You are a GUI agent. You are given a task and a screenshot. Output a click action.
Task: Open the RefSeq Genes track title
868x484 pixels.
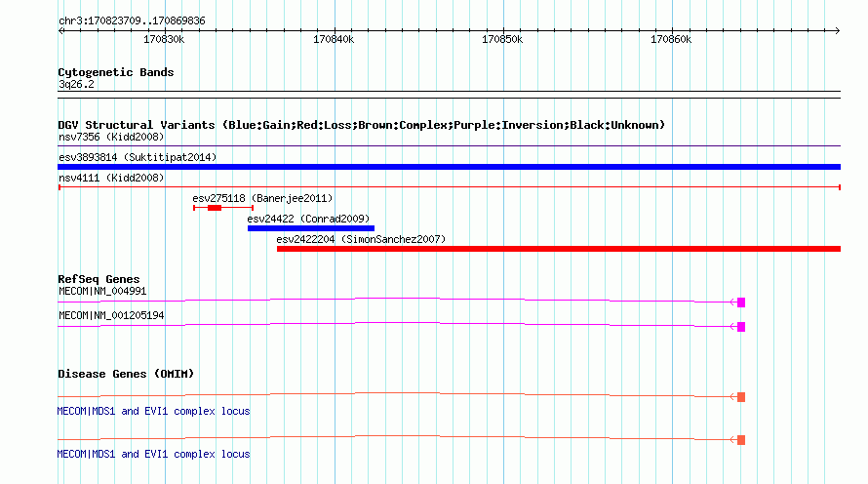[99, 279]
